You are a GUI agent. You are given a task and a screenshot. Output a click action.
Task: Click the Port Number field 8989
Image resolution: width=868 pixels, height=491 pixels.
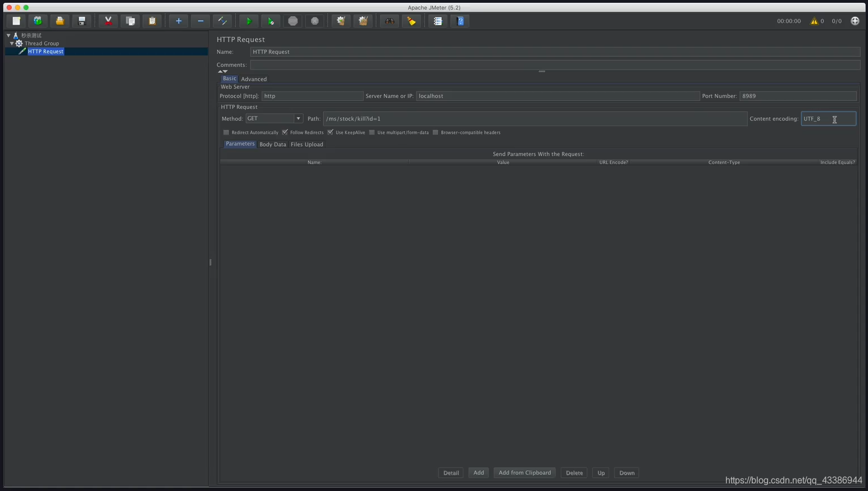pyautogui.click(x=798, y=96)
